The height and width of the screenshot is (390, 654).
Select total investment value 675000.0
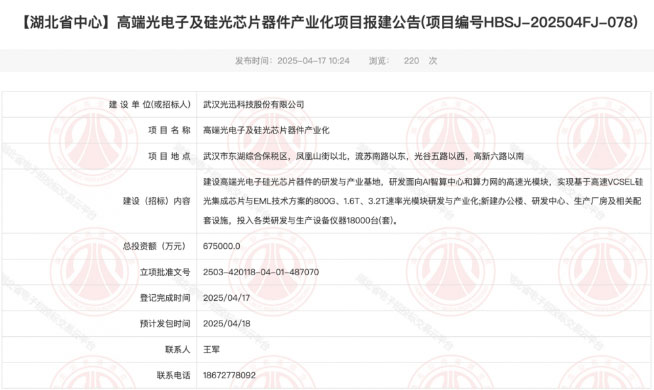[221, 246]
